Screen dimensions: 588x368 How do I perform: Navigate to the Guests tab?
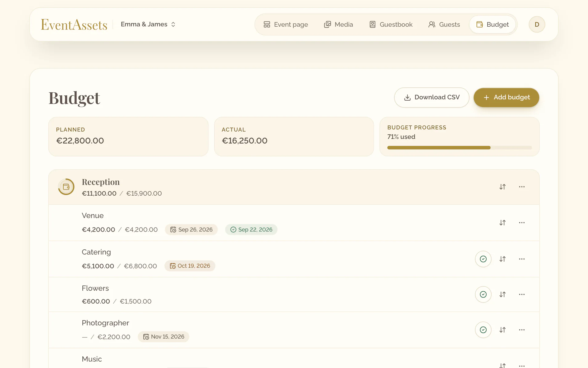[444, 25]
